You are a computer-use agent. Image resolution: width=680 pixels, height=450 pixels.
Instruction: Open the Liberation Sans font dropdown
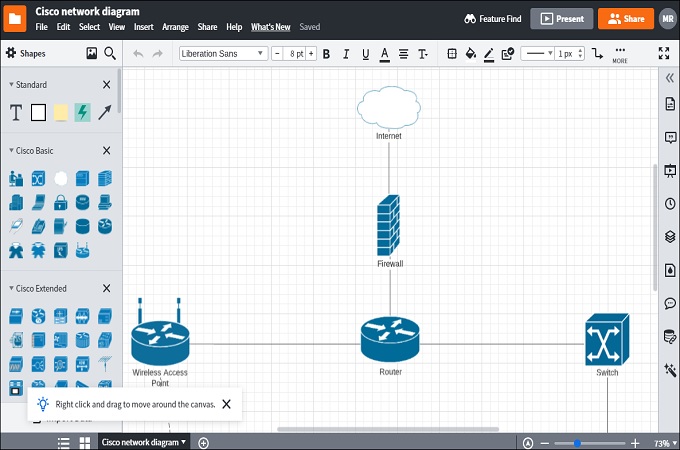[223, 54]
